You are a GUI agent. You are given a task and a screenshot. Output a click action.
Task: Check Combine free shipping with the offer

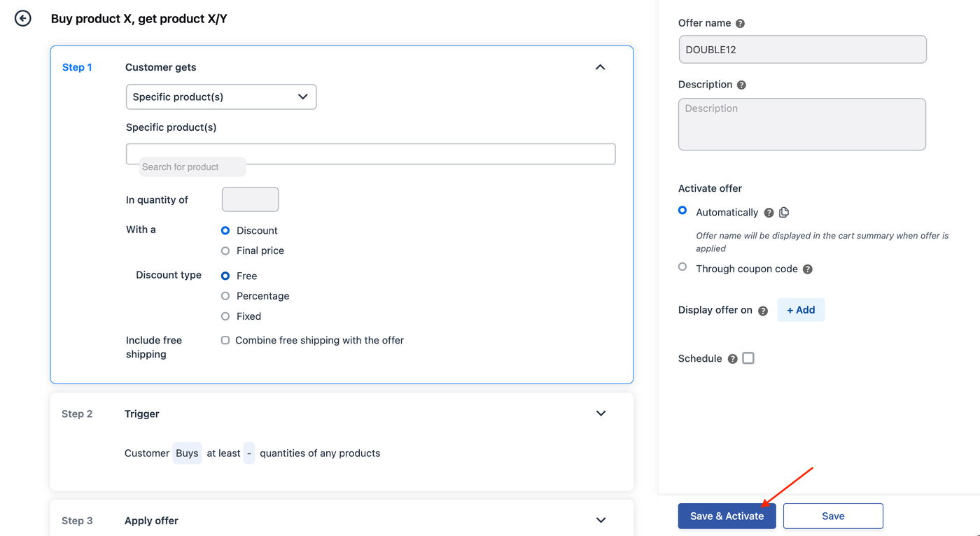pos(225,341)
